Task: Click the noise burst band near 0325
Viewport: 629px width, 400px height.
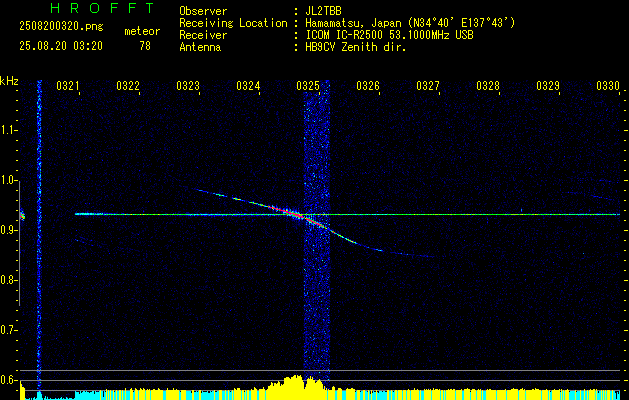Action: coord(317,235)
